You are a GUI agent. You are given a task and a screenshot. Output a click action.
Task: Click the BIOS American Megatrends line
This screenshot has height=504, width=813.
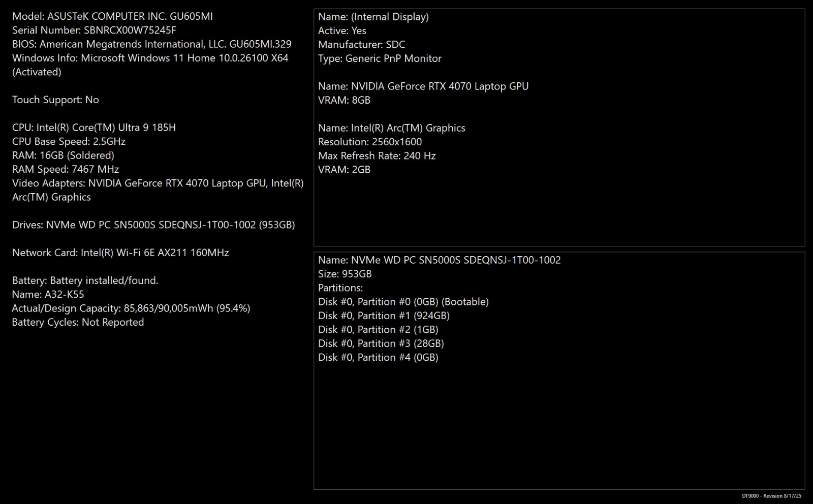pos(152,44)
